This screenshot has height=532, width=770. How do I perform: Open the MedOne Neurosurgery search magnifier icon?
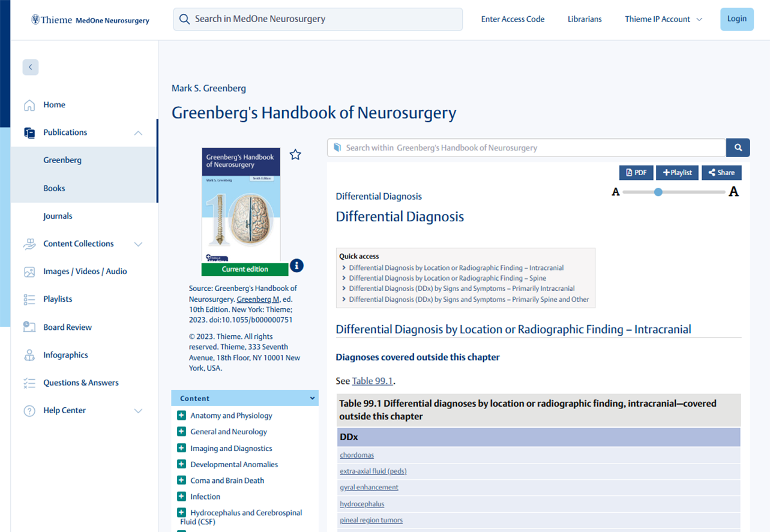pyautogui.click(x=184, y=19)
